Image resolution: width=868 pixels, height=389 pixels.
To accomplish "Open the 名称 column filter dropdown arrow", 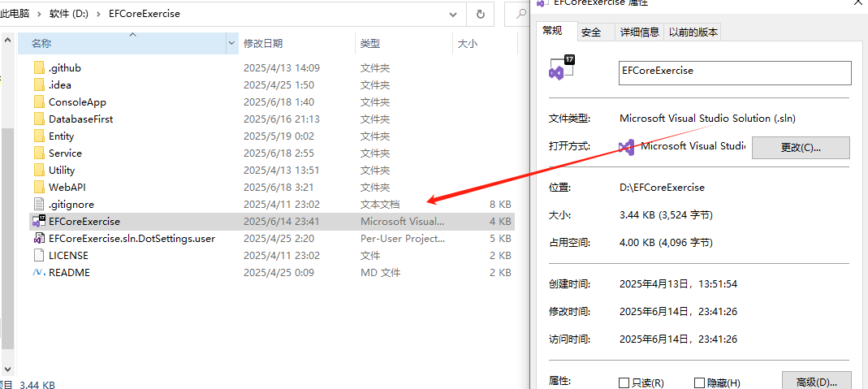I will [x=232, y=43].
